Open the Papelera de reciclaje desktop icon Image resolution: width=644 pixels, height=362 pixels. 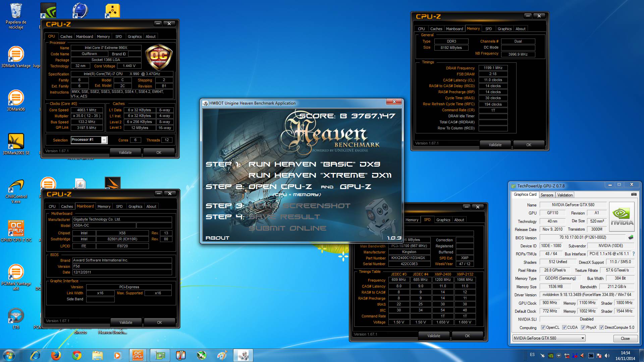click(16, 16)
